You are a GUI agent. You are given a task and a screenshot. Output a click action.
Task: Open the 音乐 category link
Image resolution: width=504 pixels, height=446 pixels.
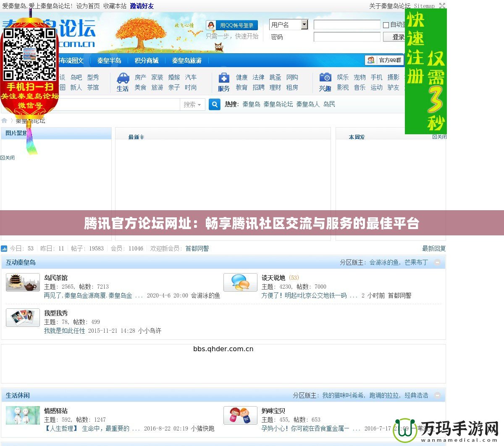click(x=360, y=87)
